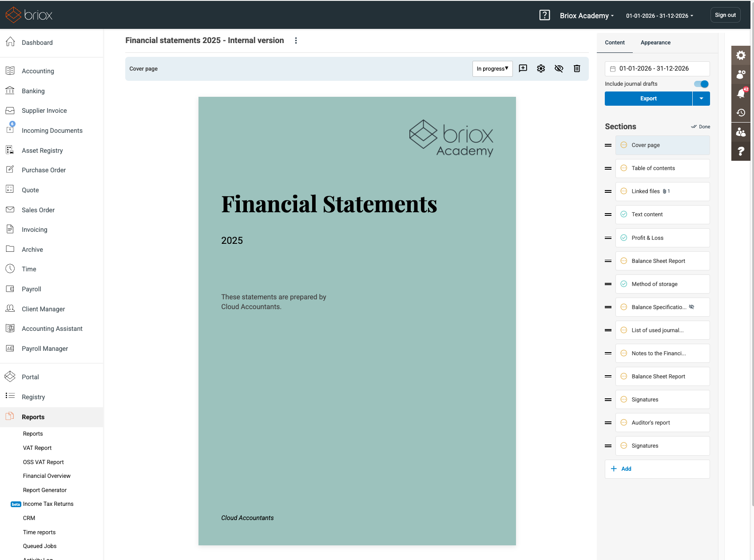This screenshot has height=560, width=754.
Task: Click the Dashboard home icon
Action: [11, 42]
